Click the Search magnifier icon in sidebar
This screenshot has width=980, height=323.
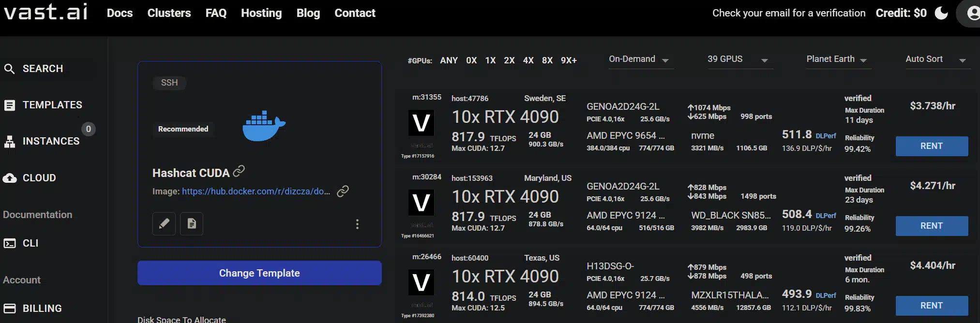point(9,69)
